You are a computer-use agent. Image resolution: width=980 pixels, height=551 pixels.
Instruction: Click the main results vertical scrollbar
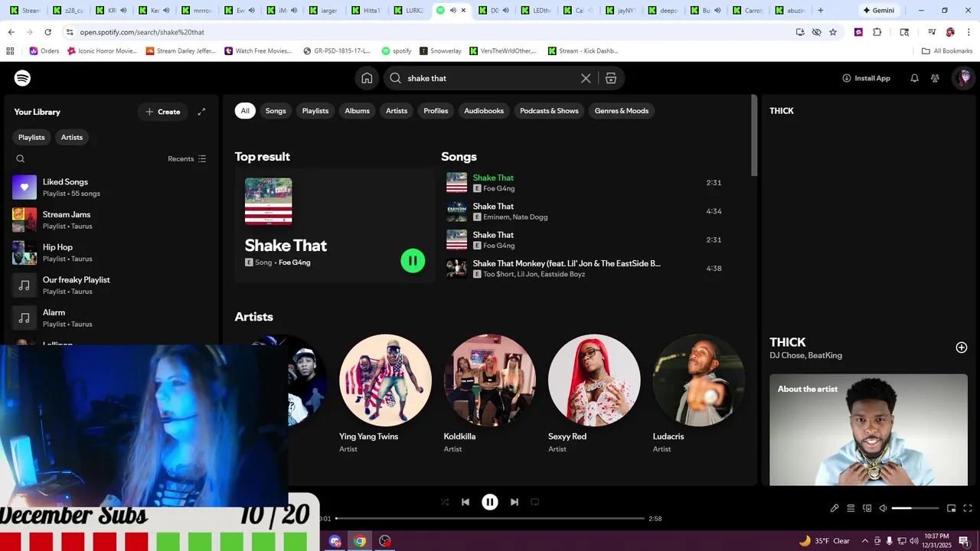[754, 136]
